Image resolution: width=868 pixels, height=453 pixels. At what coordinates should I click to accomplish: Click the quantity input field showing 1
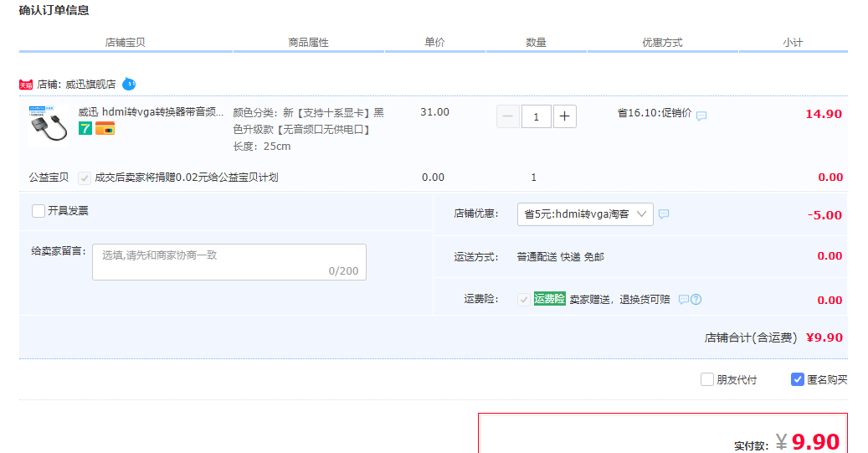tap(536, 116)
